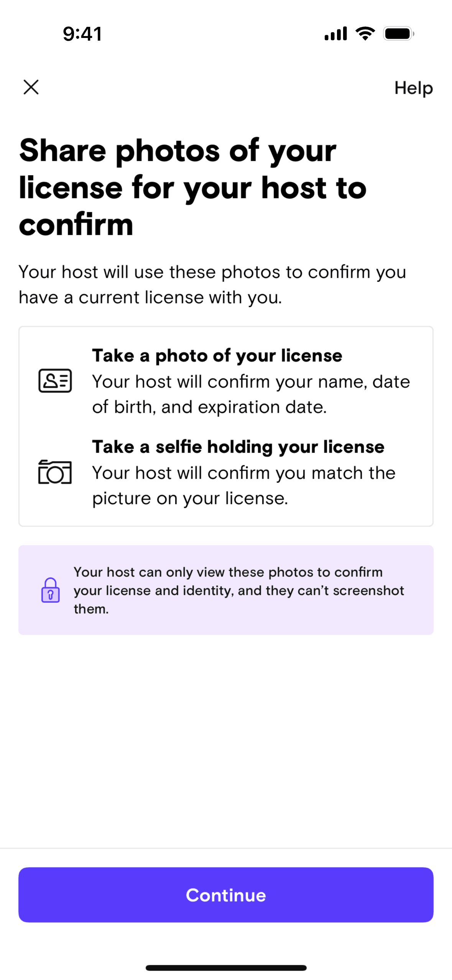Tap the cellular signal bars icon

tap(335, 34)
